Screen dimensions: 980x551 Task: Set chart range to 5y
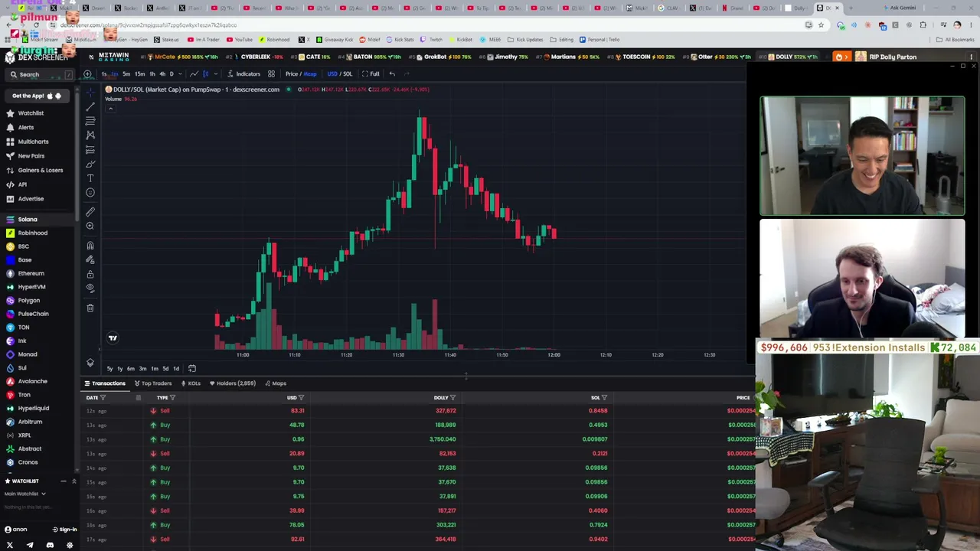pyautogui.click(x=109, y=369)
